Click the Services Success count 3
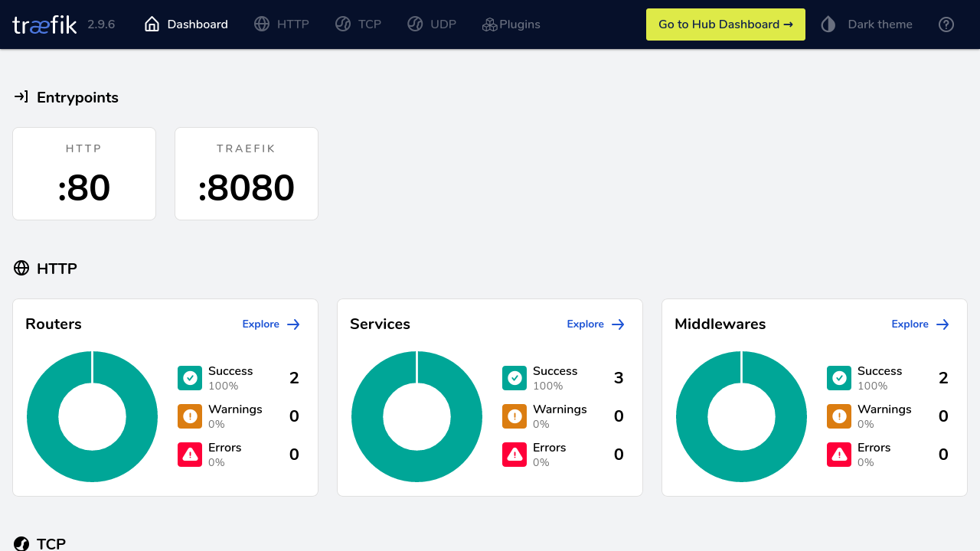Image resolution: width=980 pixels, height=551 pixels. click(619, 378)
